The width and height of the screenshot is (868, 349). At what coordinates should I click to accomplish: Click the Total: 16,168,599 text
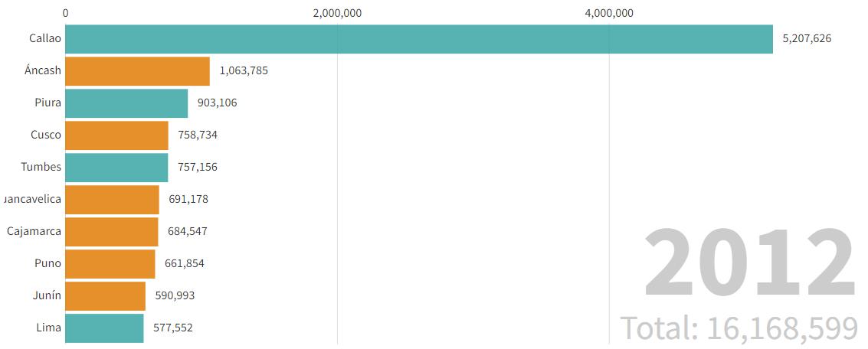(x=739, y=328)
